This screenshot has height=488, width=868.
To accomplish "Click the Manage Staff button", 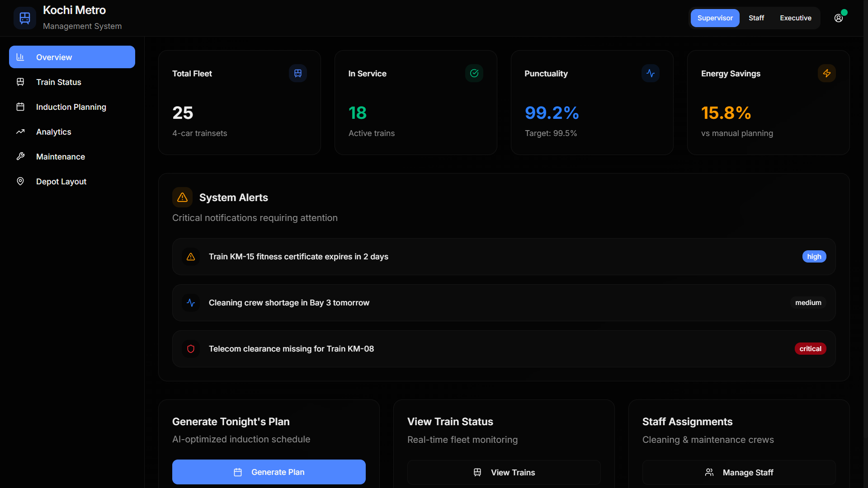I will point(739,472).
